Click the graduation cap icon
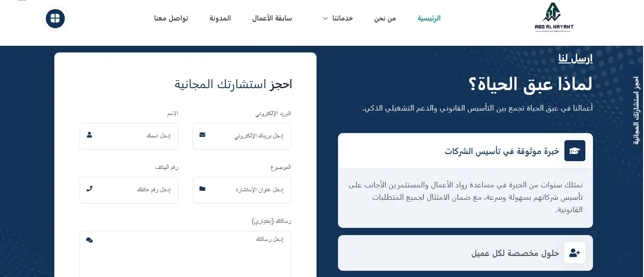 (574, 151)
